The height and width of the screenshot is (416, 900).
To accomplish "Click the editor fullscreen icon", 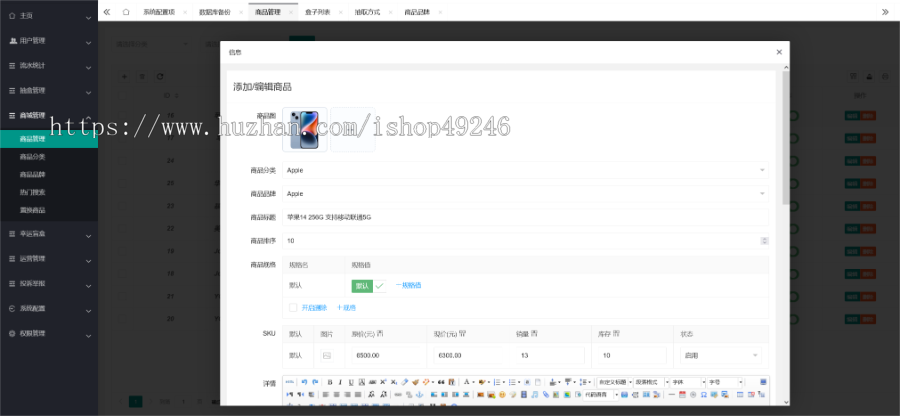I will pyautogui.click(x=763, y=382).
